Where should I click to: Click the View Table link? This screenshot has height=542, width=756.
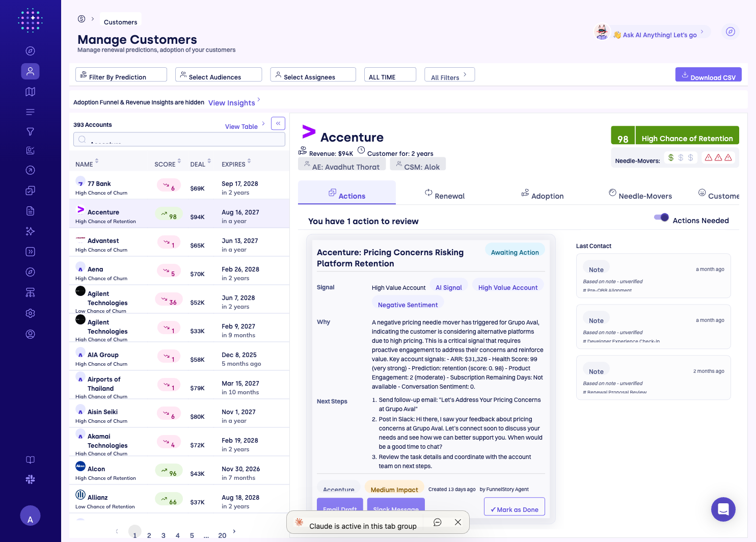pyautogui.click(x=245, y=126)
